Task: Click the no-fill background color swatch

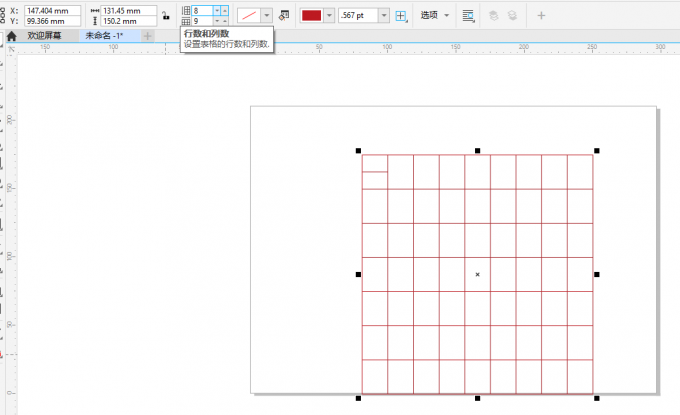Action: (x=249, y=16)
